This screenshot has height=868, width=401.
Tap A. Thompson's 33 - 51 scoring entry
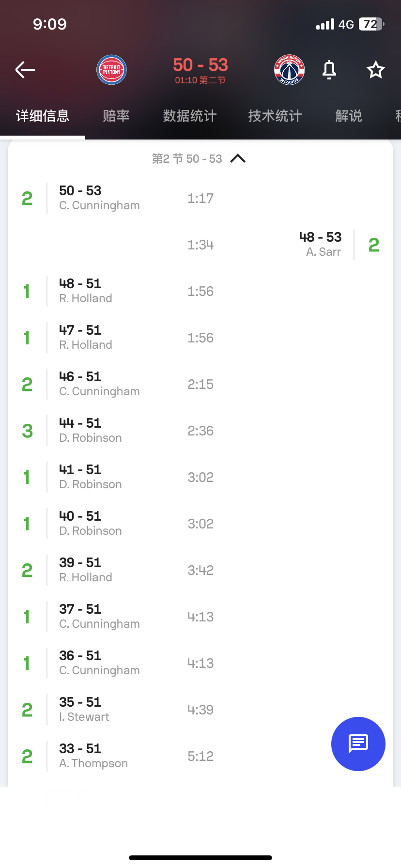(93, 756)
